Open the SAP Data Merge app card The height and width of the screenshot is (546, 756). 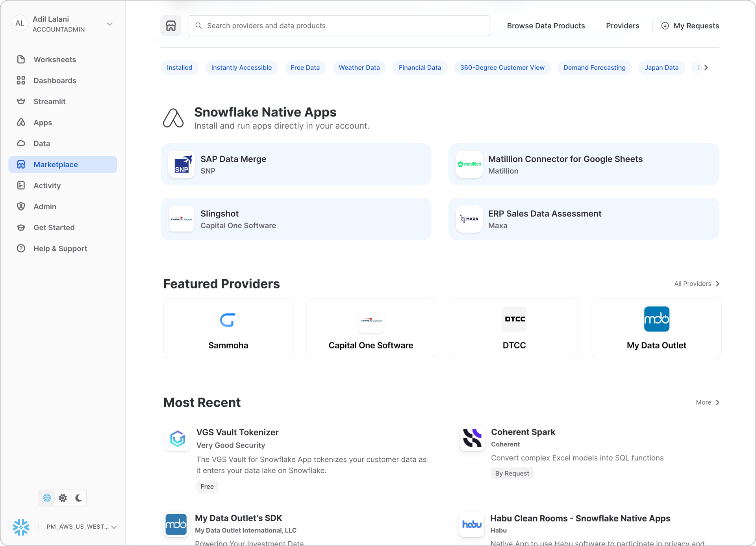click(296, 165)
